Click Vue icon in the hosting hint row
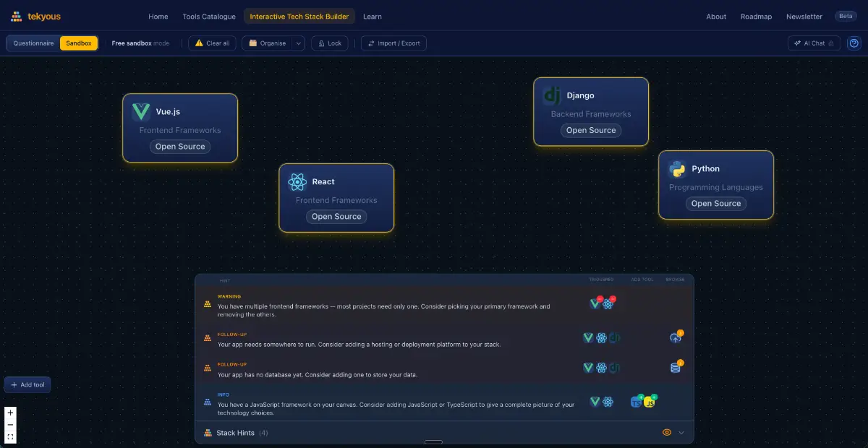The height and width of the screenshot is (448, 868). [589, 337]
